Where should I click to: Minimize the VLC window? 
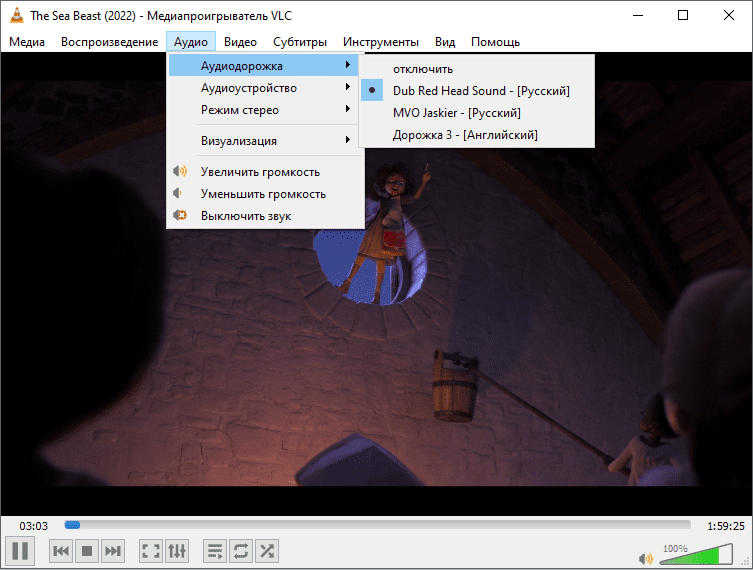[x=638, y=15]
